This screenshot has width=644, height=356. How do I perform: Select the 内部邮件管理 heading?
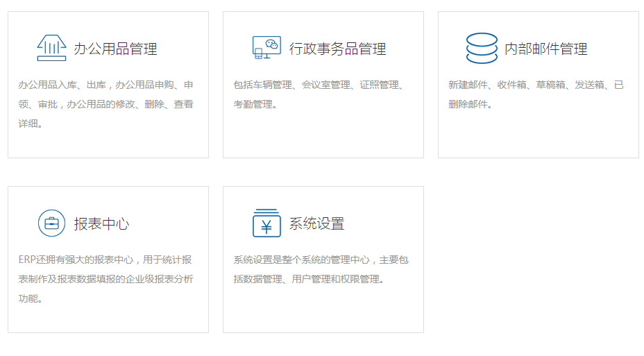(545, 49)
